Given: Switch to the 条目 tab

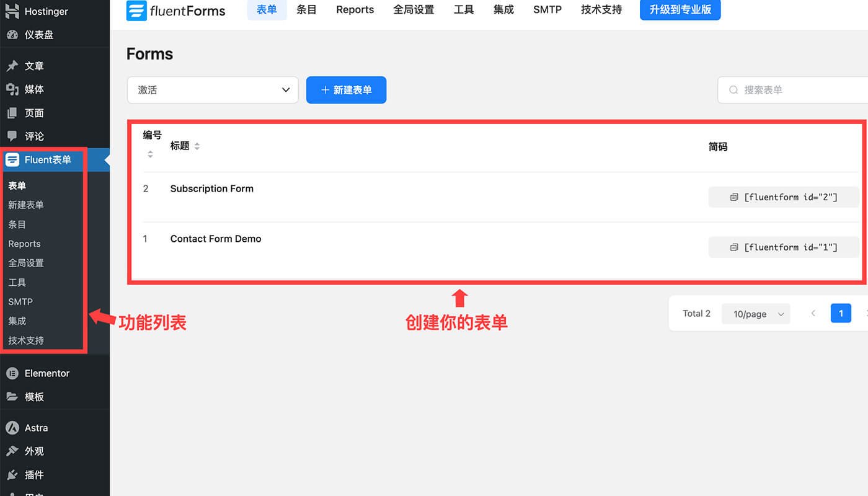Looking at the screenshot, I should coord(306,9).
